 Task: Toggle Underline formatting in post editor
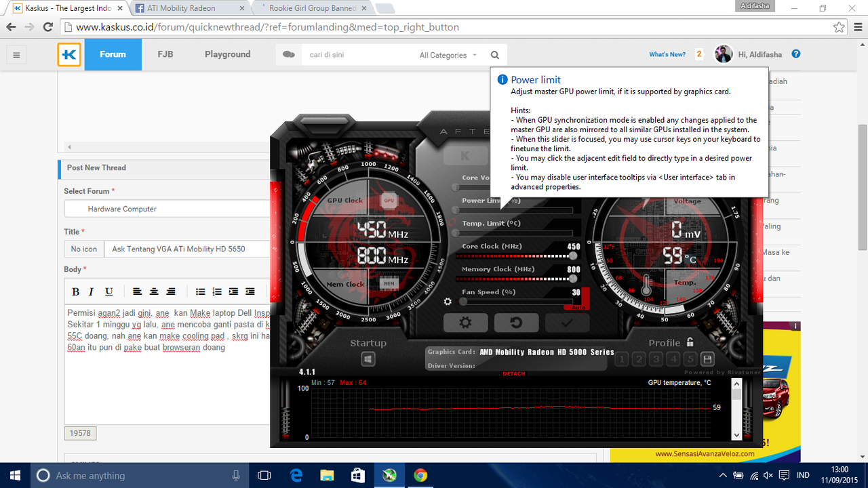click(108, 291)
